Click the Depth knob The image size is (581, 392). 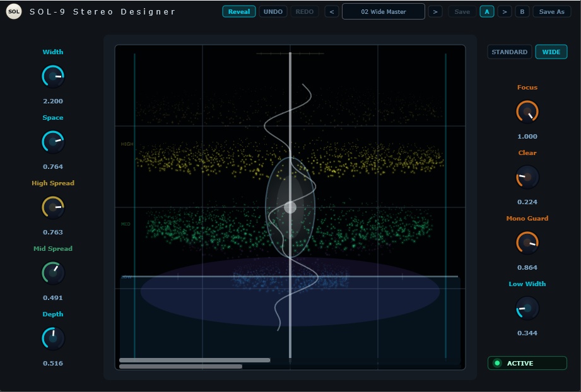pyautogui.click(x=53, y=338)
